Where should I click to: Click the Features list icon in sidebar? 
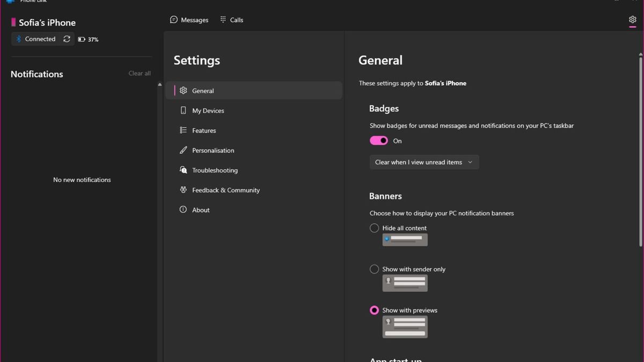click(x=183, y=130)
